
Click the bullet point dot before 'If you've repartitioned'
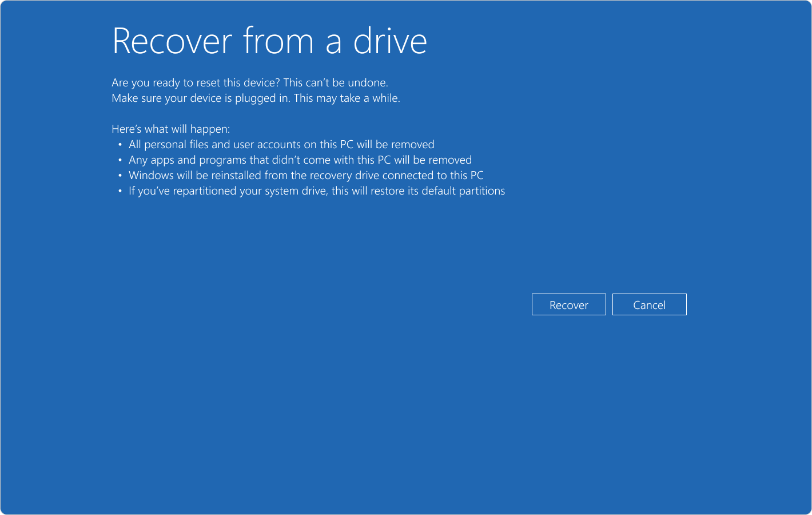[120, 191]
